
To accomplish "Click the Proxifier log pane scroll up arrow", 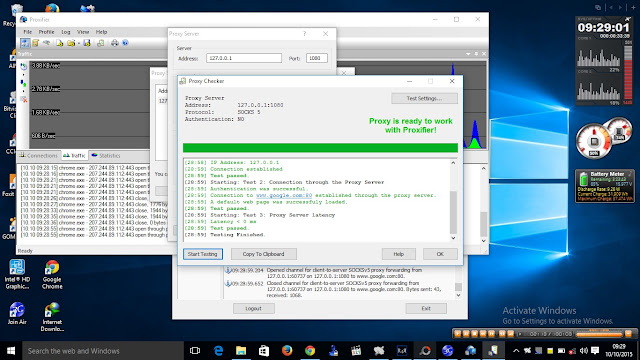I will tap(484, 168).
